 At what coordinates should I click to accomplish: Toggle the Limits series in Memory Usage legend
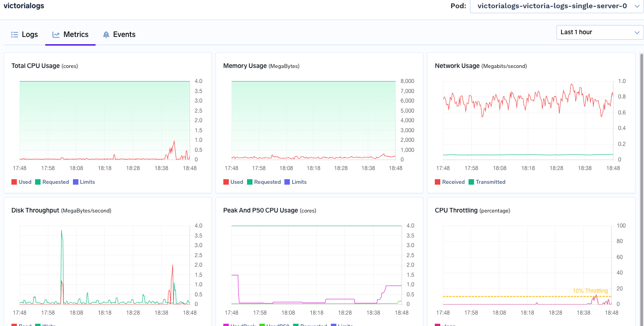click(298, 181)
